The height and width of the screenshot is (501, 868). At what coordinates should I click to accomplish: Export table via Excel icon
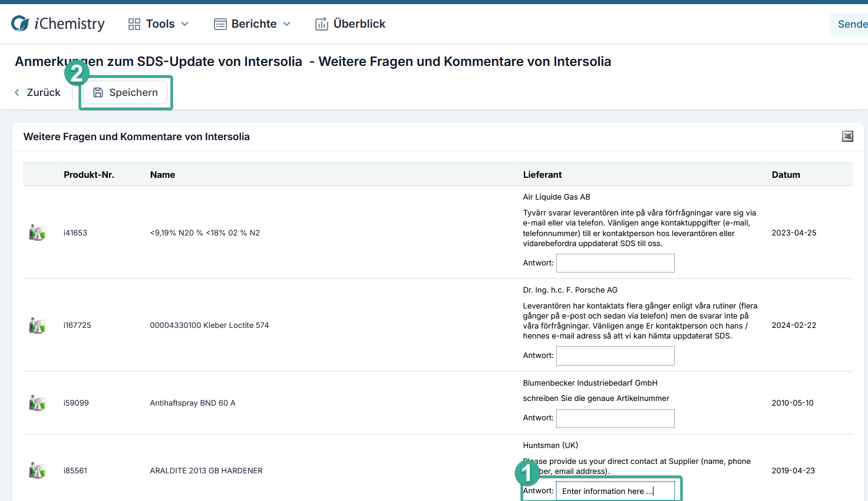[x=847, y=137]
